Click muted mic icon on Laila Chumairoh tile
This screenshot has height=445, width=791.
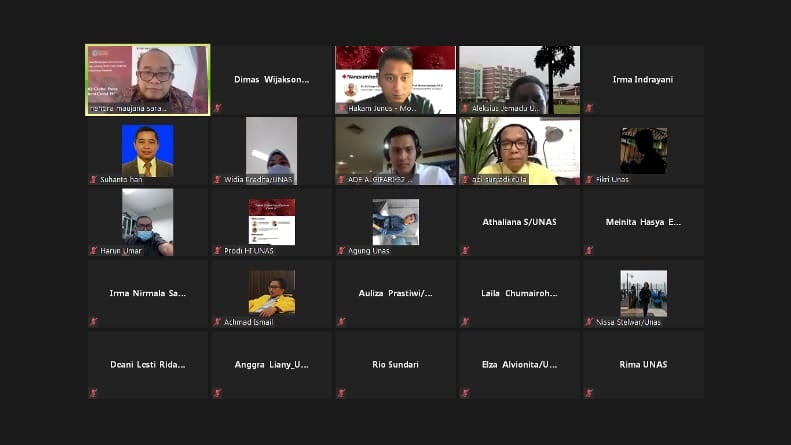465,321
